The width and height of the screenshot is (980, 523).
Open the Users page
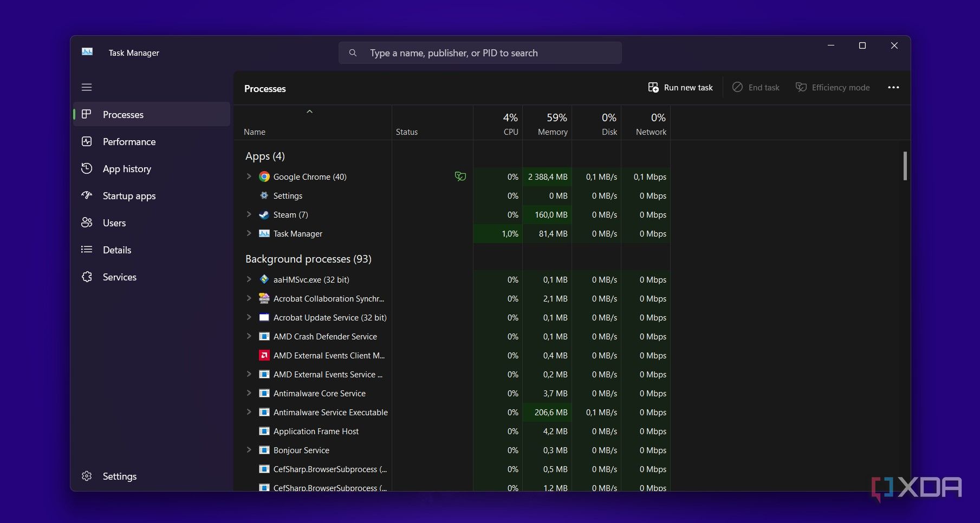point(152,223)
